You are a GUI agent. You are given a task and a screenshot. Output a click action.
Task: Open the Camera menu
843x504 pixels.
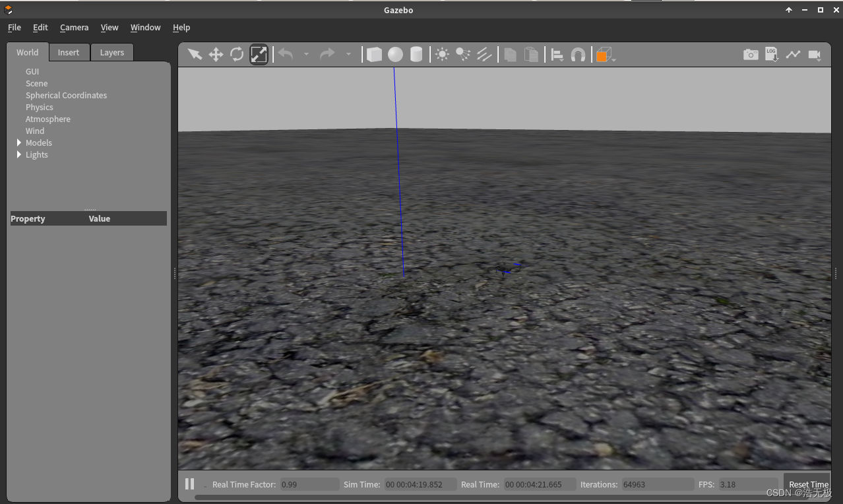74,27
